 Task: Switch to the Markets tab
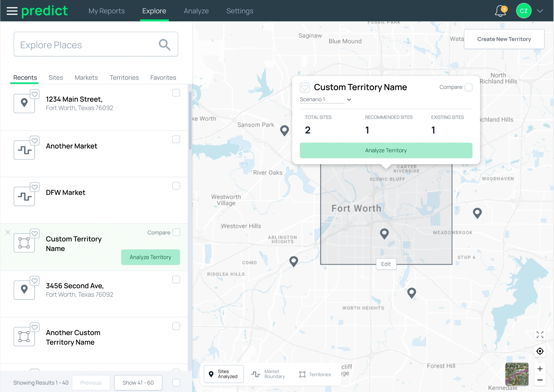86,78
